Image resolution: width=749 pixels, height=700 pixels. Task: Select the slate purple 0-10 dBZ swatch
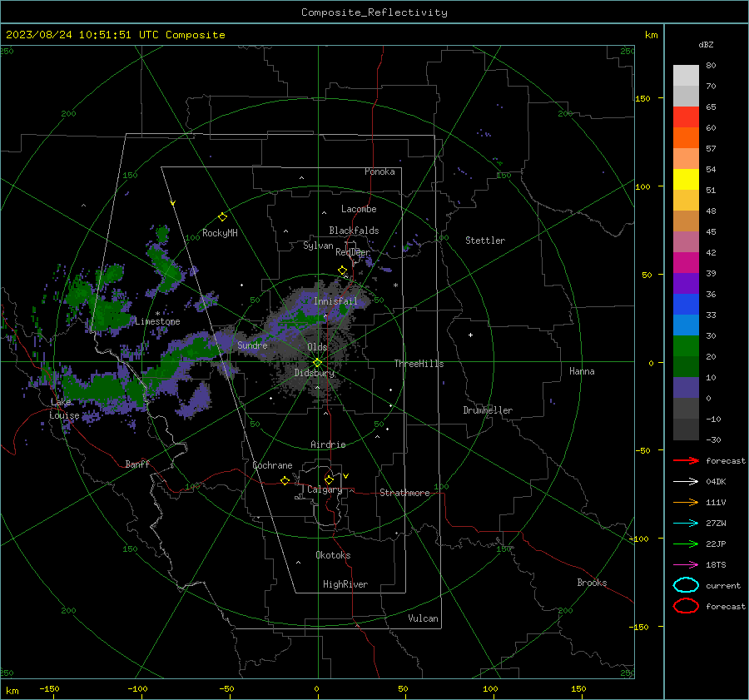686,387
